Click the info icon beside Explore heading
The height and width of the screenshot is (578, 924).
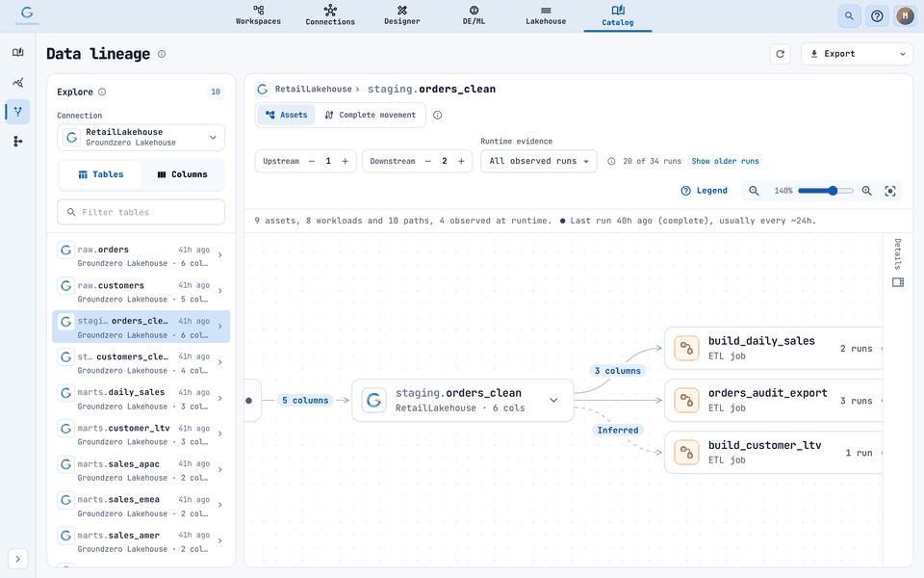click(102, 92)
